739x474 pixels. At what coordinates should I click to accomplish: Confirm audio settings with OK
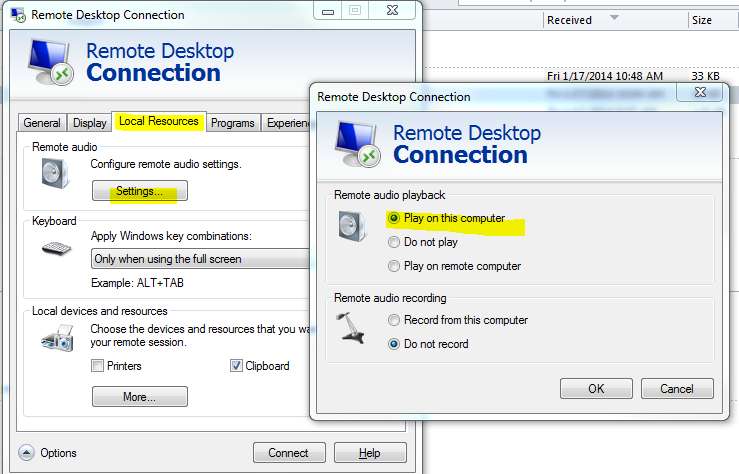click(596, 389)
